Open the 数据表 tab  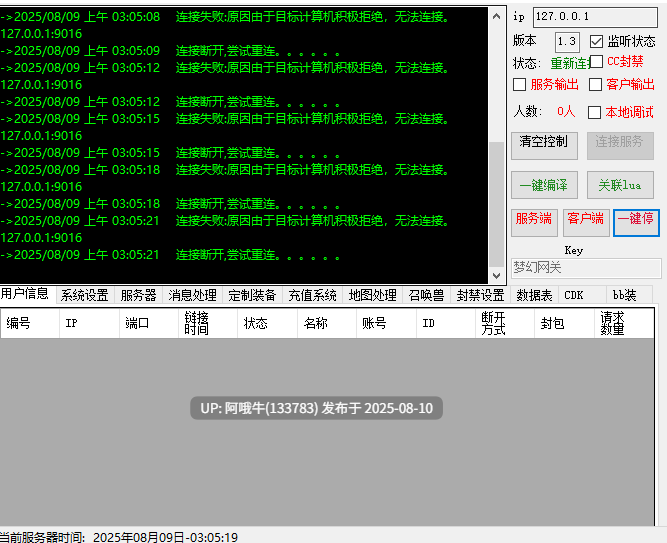534,295
